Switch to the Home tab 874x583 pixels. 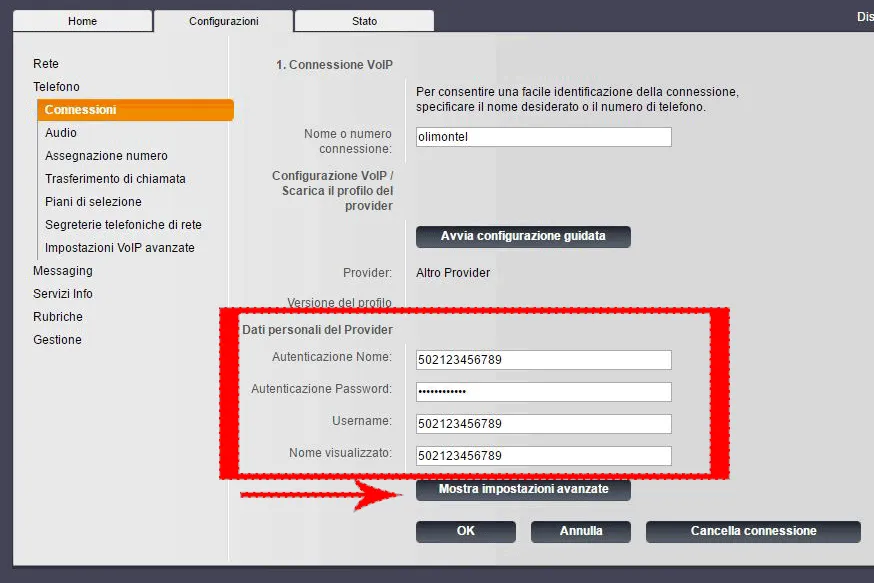(x=82, y=21)
